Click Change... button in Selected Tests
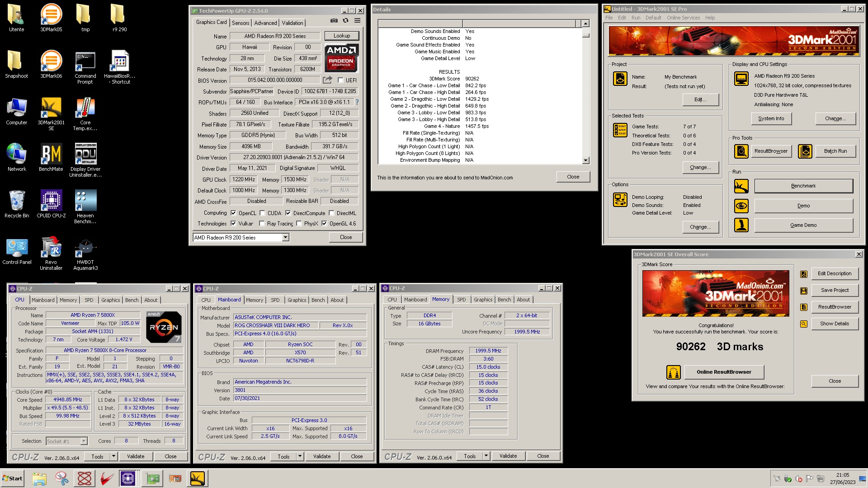The width and height of the screenshot is (868, 488). coord(700,167)
